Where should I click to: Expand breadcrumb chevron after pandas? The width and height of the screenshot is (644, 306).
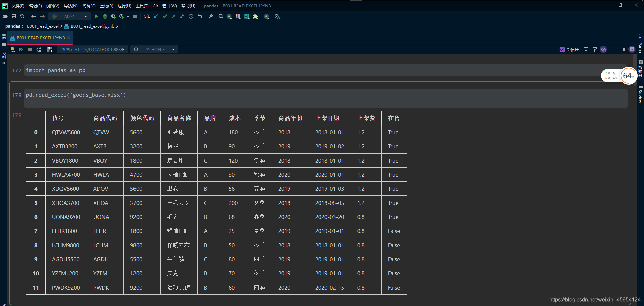pos(23,26)
